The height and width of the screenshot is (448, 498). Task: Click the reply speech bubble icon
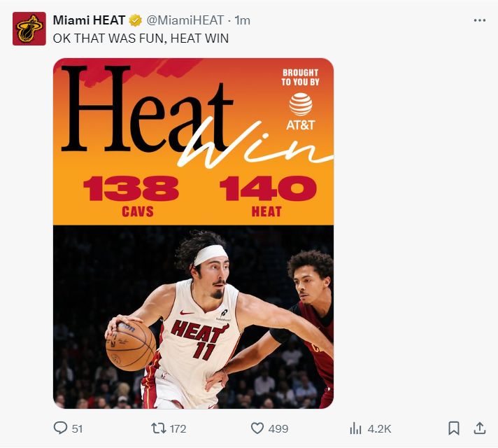(61, 428)
